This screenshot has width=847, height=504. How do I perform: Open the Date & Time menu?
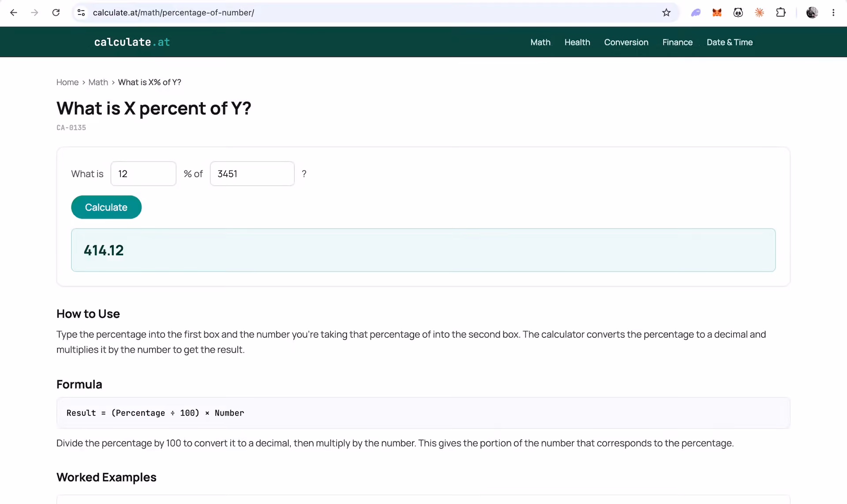click(x=730, y=42)
